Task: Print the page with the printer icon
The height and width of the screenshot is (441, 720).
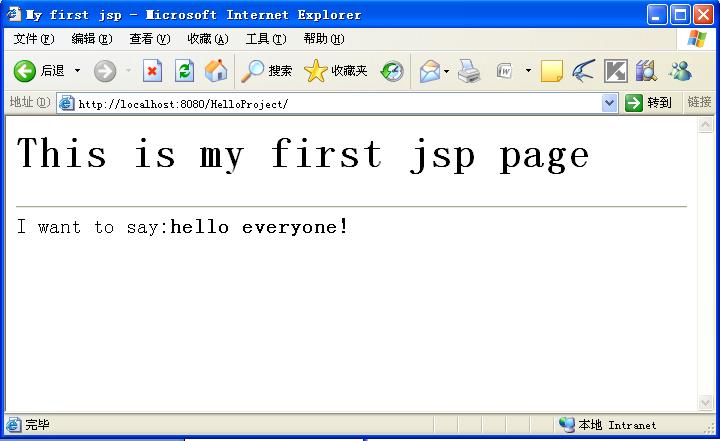Action: (x=469, y=71)
